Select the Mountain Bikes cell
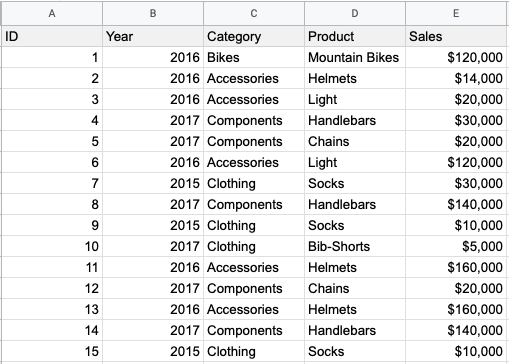The height and width of the screenshot is (364, 509). point(355,57)
